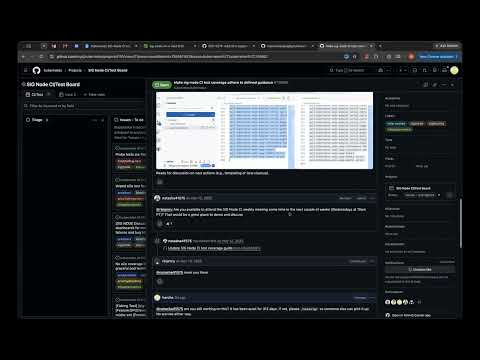Open the GitHub global navigation hamburger menu
Image resolution: width=480 pixels, height=360 pixels.
(26, 70)
